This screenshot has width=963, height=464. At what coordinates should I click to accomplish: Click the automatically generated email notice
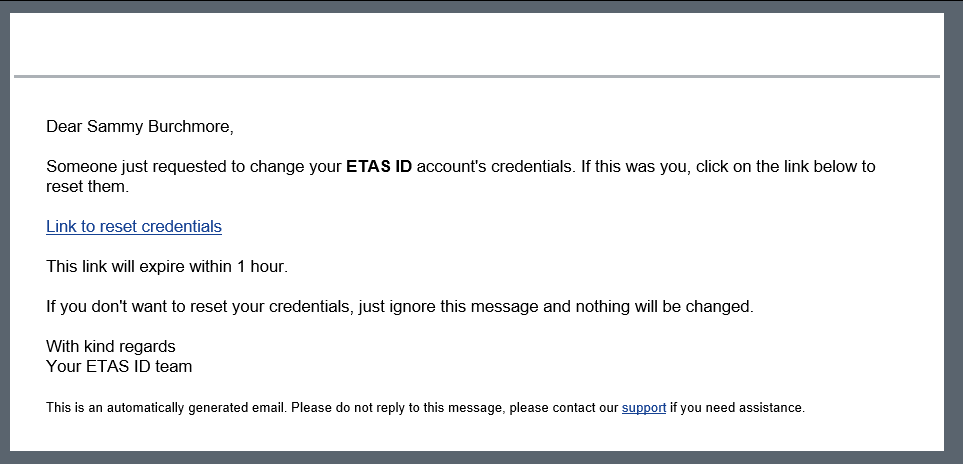coord(425,408)
